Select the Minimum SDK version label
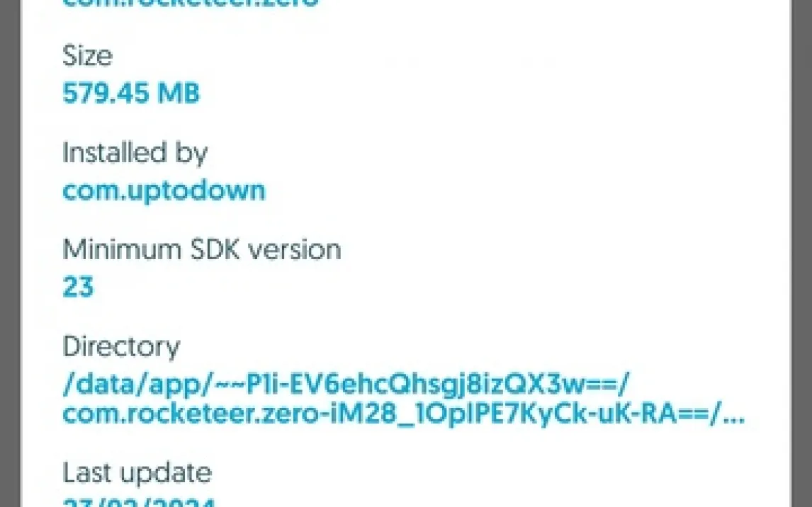The width and height of the screenshot is (812, 507). pyautogui.click(x=201, y=250)
